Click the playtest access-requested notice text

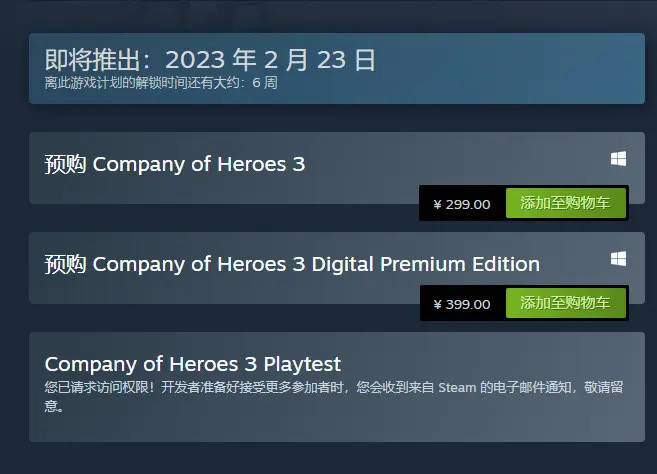click(334, 396)
